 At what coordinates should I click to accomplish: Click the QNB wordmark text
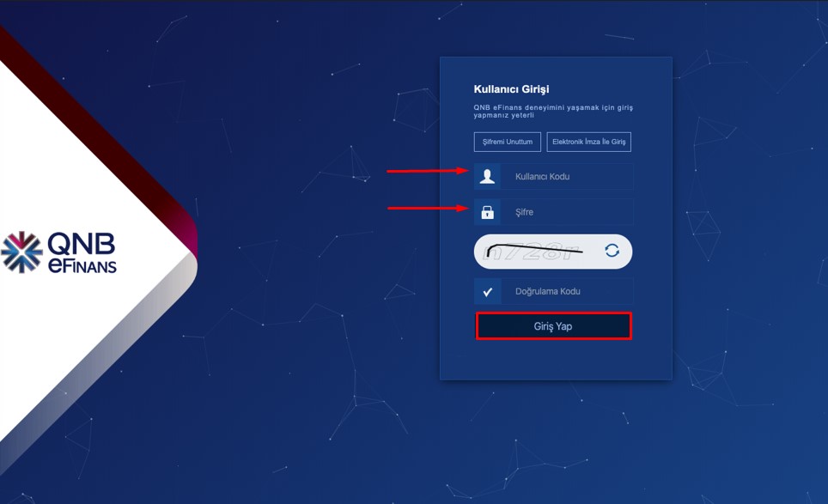(82, 243)
